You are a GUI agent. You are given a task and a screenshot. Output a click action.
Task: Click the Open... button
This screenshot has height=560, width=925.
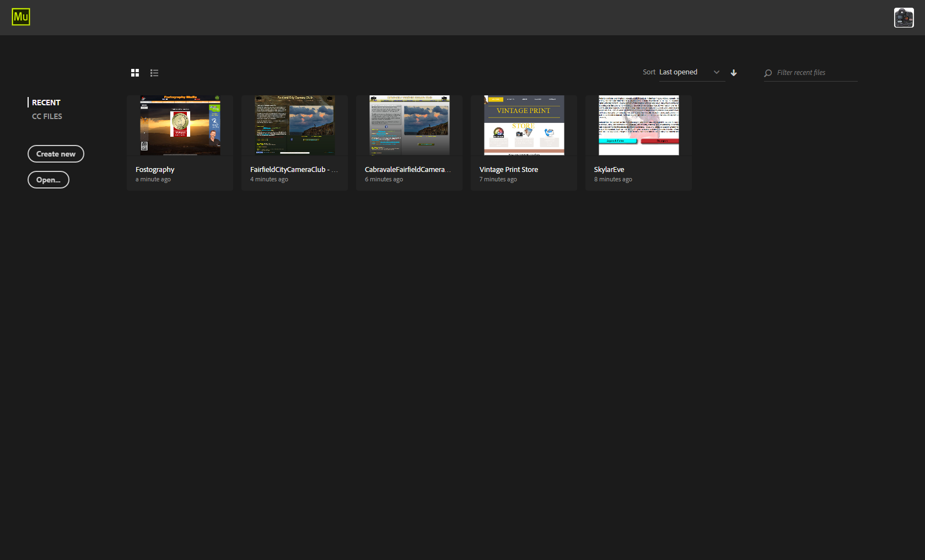[x=49, y=180]
